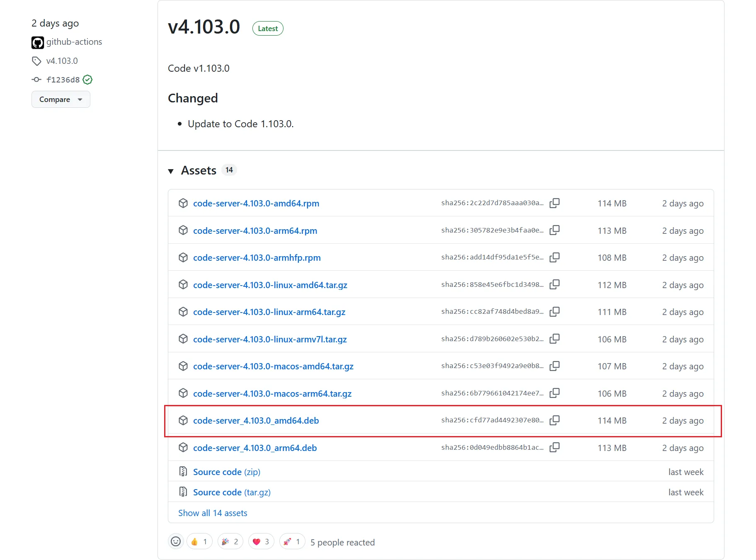Click the package icon for amd64.rpm
This screenshot has width=756, height=560.
point(183,203)
